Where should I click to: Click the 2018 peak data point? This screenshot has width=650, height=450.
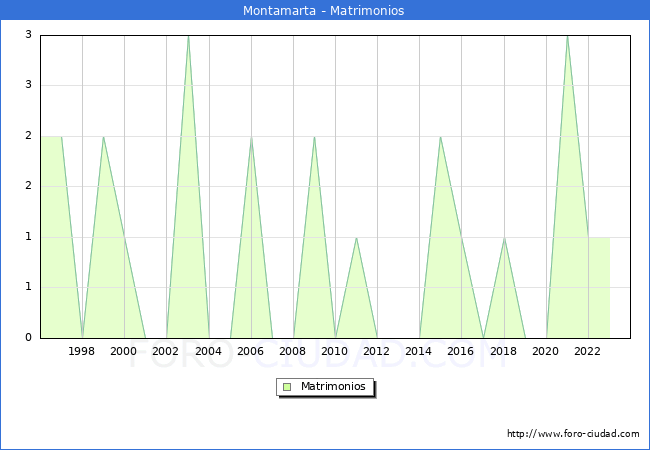click(x=504, y=237)
